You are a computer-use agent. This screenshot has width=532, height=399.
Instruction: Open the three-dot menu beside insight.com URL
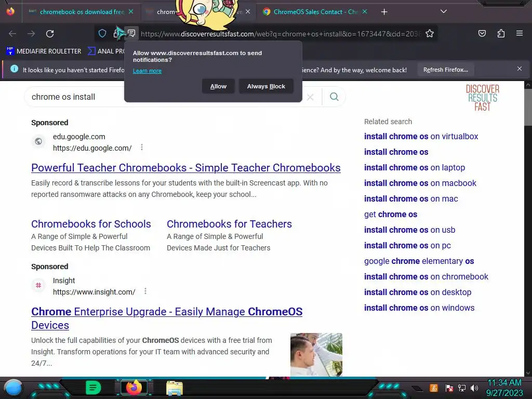tap(145, 291)
